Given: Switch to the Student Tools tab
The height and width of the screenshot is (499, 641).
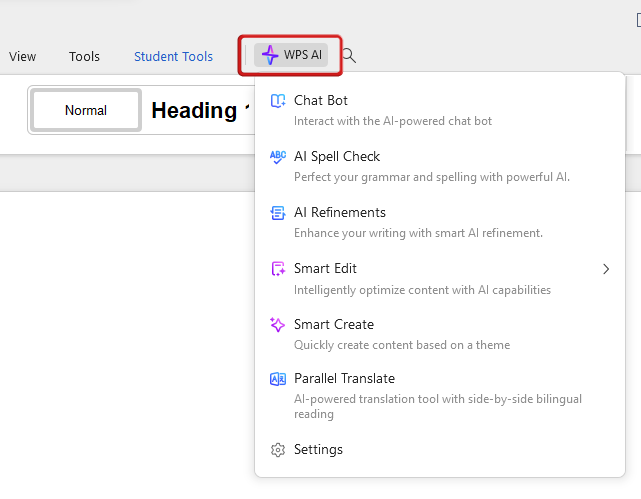Looking at the screenshot, I should pyautogui.click(x=173, y=56).
